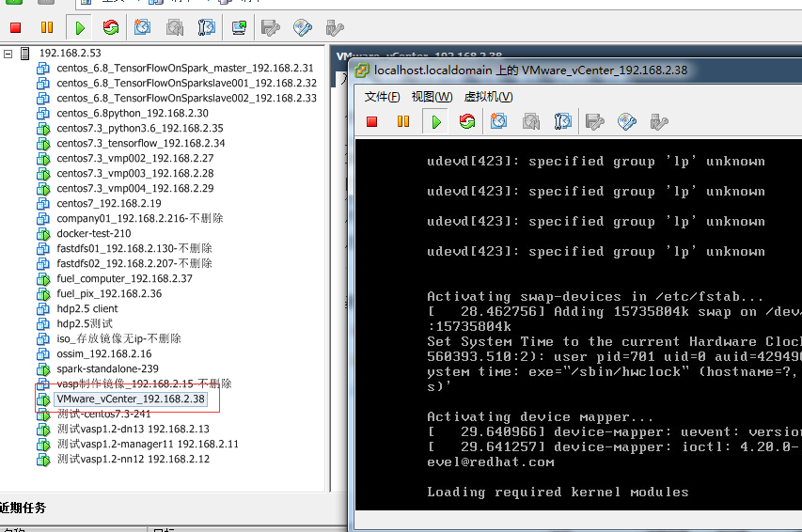Viewport: 802px width, 532px height.
Task: Select centos7.3_tensorflow_192.168.2.34 VM
Action: (141, 143)
